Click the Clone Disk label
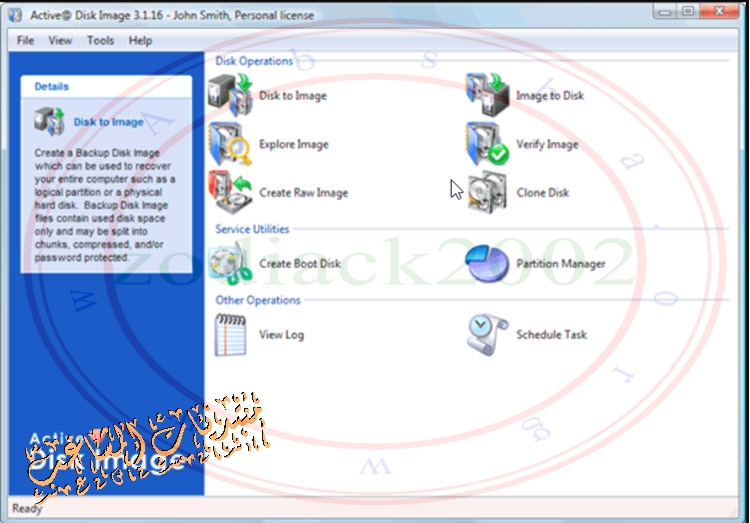This screenshot has width=750, height=523. 542,192
